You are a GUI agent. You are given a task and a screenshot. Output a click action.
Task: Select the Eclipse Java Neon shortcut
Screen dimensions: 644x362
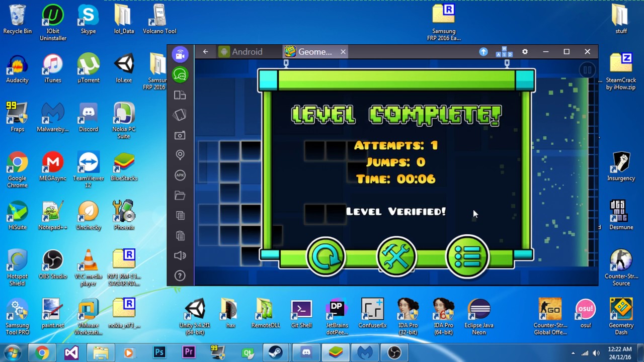(479, 316)
